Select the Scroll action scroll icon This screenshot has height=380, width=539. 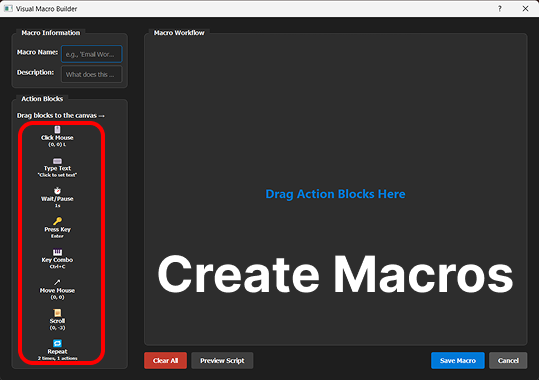tap(57, 313)
